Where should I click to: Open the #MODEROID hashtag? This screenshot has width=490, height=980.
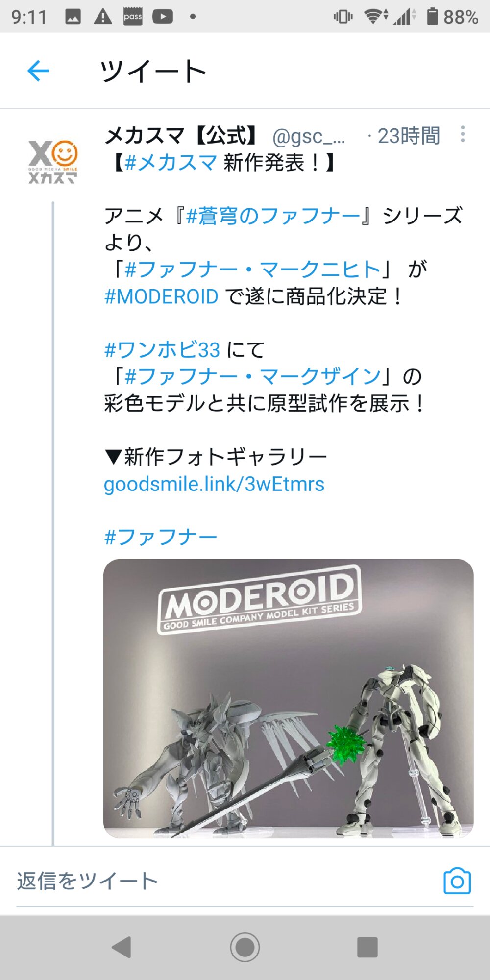tap(161, 296)
